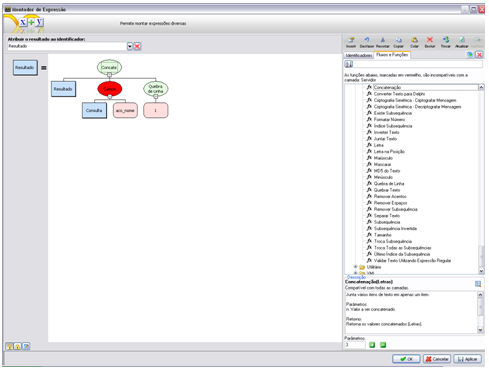Screen dimensions: 489x368
Task: Select the Troca Subsequência function
Action: pyautogui.click(x=393, y=241)
